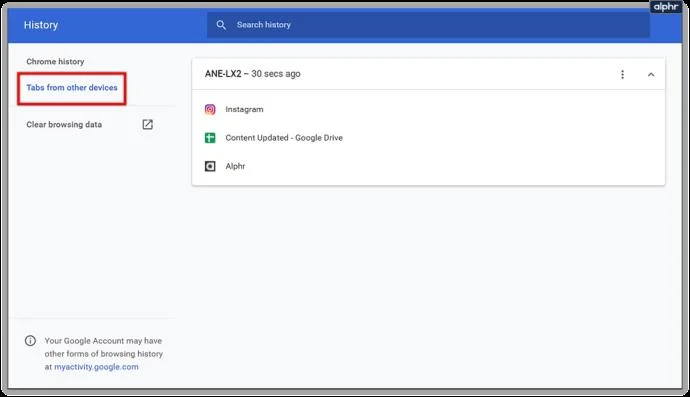Click the info circle icon

coord(30,341)
